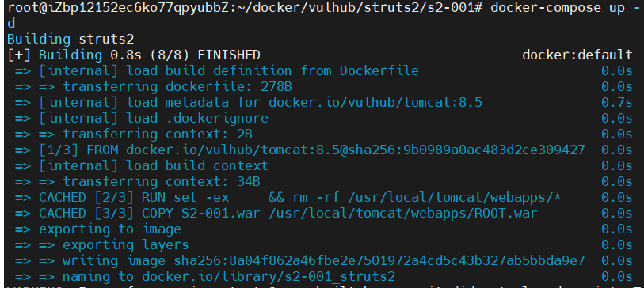Screen dimensions: 644x288
Task: Click the 'Building struts2' line
Action: click(x=70, y=40)
